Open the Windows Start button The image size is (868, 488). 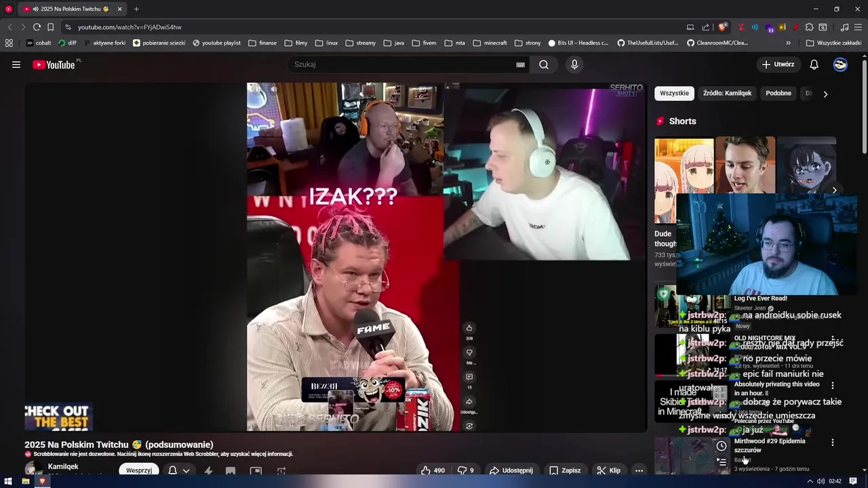[x=9, y=481]
